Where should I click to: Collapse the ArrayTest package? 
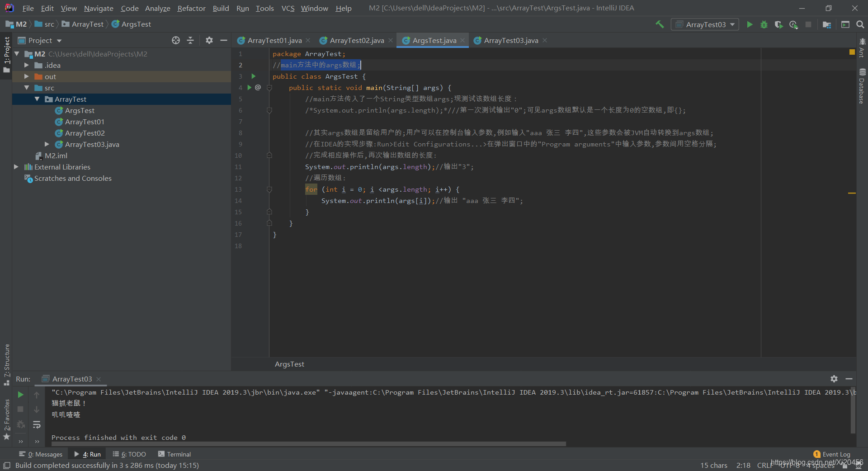pos(37,99)
